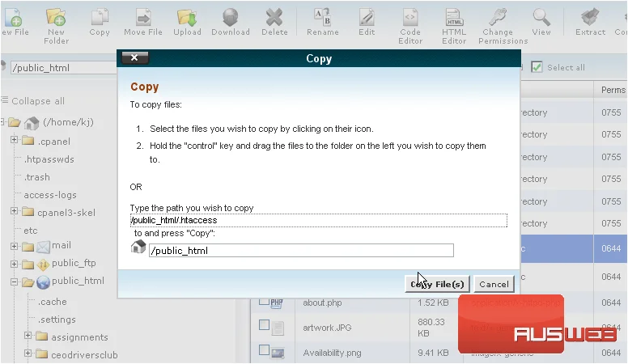Toggle the Select all checkbox

tap(537, 67)
